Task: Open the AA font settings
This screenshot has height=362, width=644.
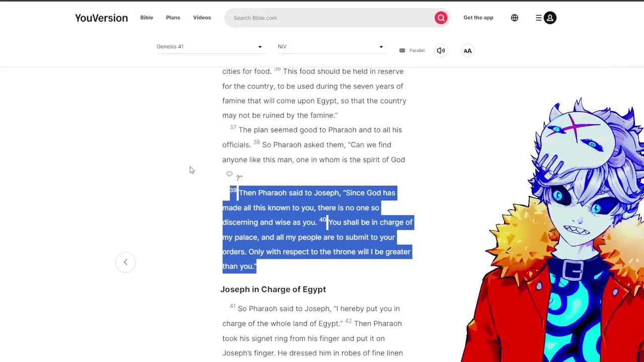Action: pos(467,50)
